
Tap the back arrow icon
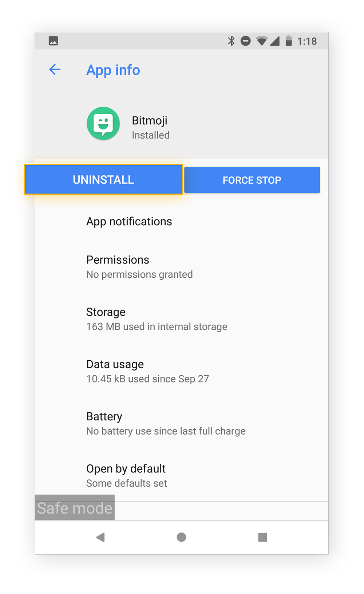55,69
